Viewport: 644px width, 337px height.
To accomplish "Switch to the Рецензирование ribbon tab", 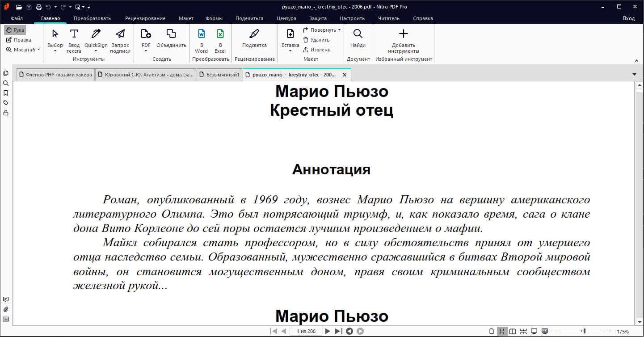I will click(145, 18).
